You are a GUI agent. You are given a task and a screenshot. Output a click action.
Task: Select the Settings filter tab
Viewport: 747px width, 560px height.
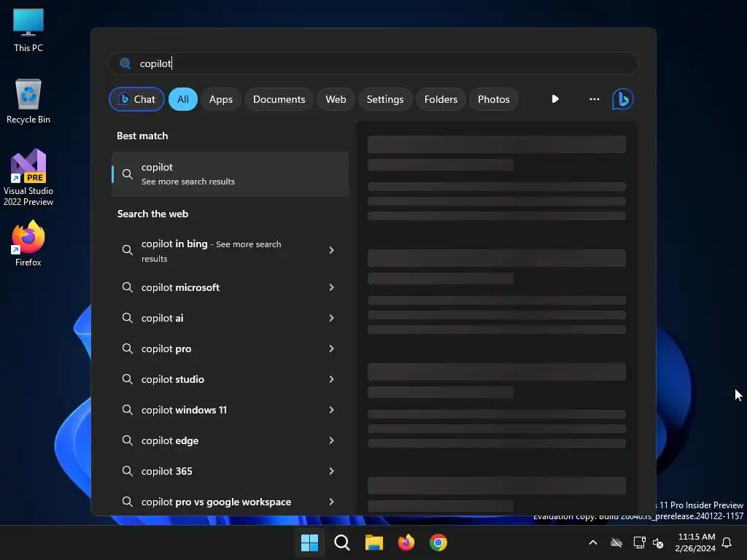tap(385, 99)
